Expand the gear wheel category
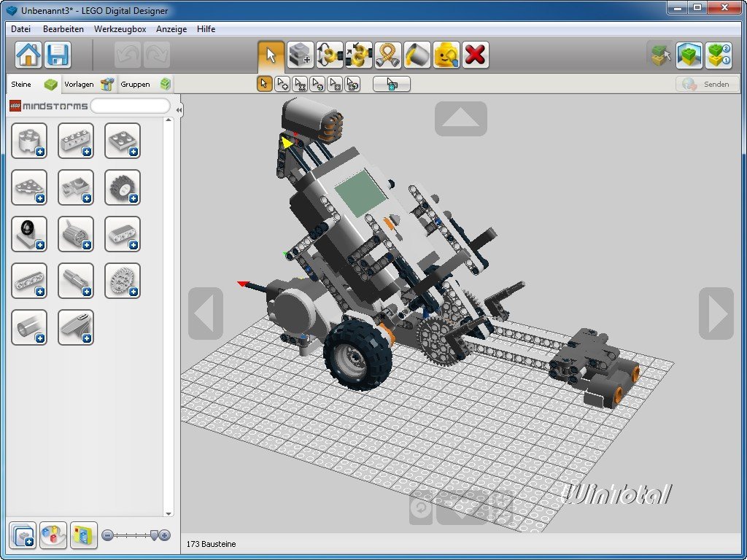Viewport: 747px width, 560px height. click(x=123, y=281)
